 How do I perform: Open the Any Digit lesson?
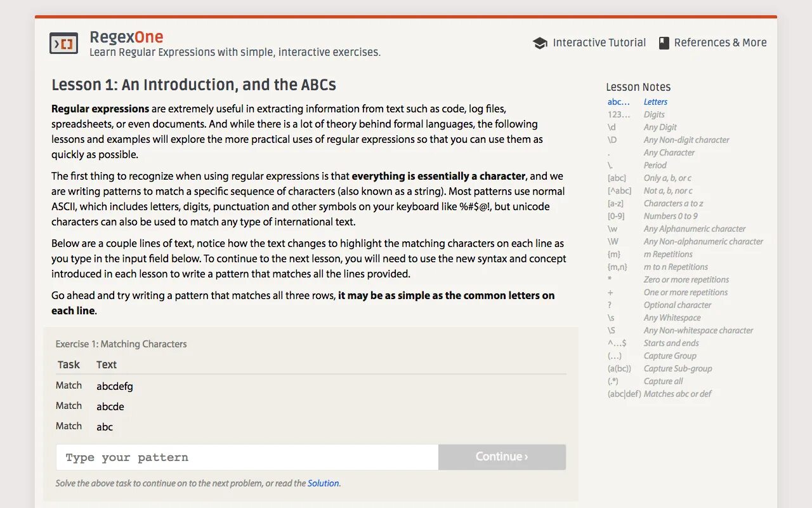point(660,127)
